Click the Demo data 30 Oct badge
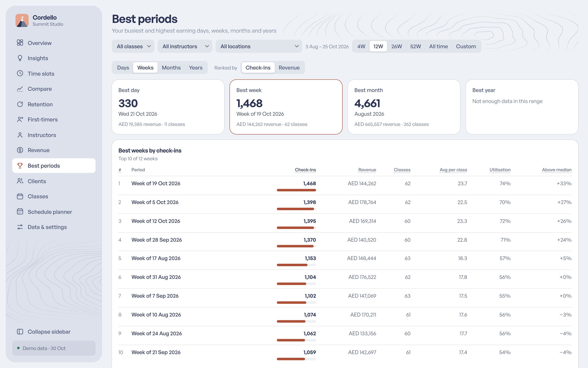 (54, 348)
